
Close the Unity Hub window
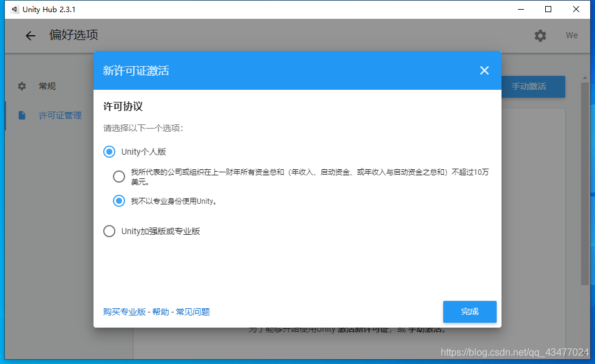point(576,9)
